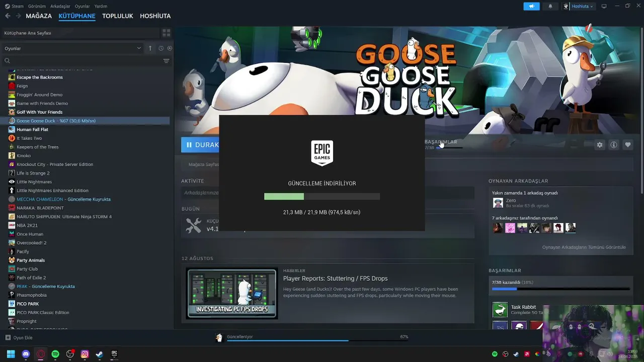Open the Task Rabbit achievement icon
Image resolution: width=644 pixels, height=362 pixels.
coord(500,310)
